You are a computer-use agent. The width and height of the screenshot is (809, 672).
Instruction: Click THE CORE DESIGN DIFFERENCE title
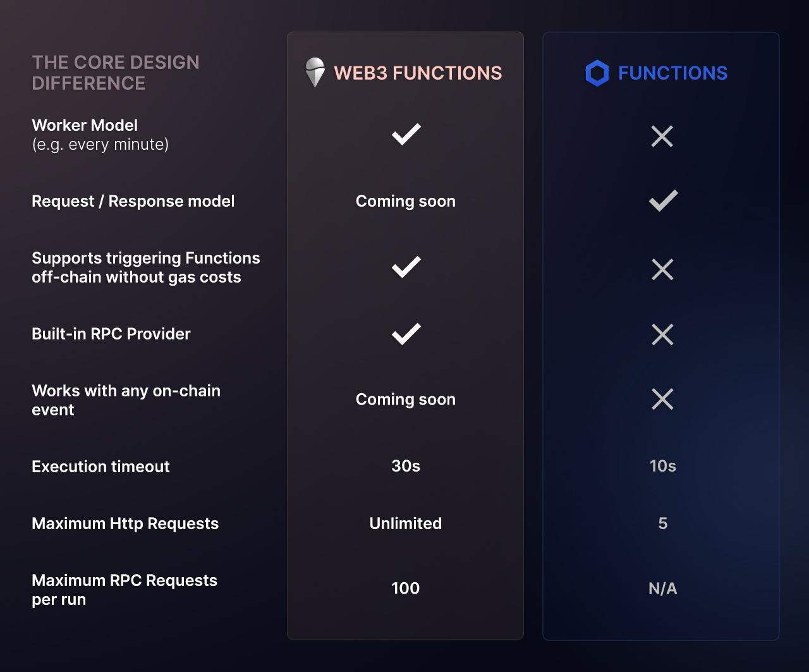pos(116,73)
